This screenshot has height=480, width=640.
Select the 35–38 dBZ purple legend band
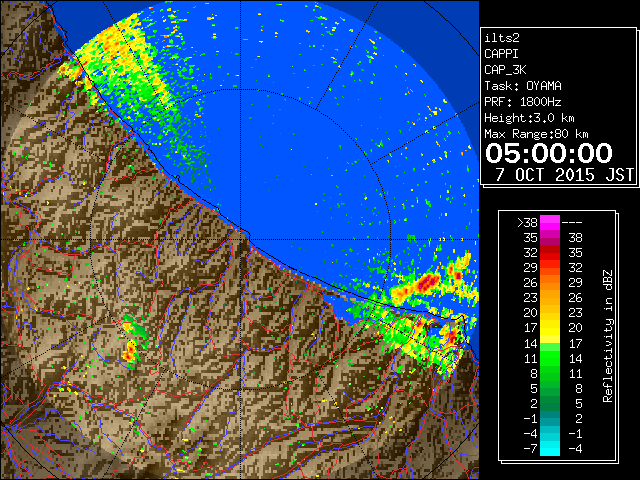pyautogui.click(x=550, y=237)
